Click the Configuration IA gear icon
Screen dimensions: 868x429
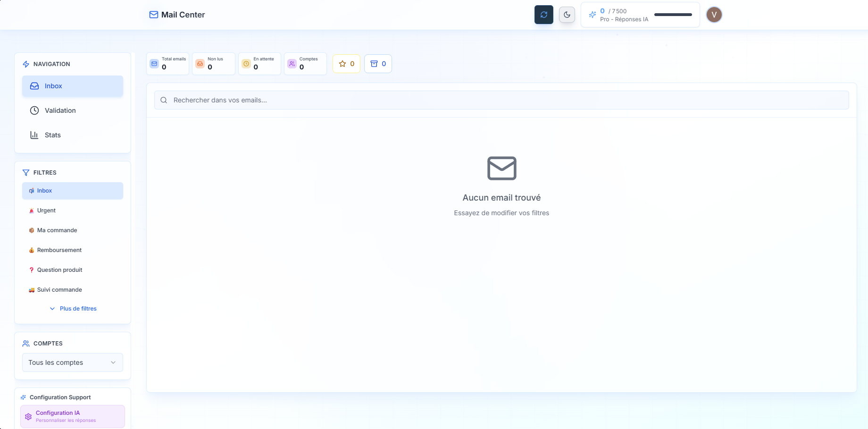[28, 416]
